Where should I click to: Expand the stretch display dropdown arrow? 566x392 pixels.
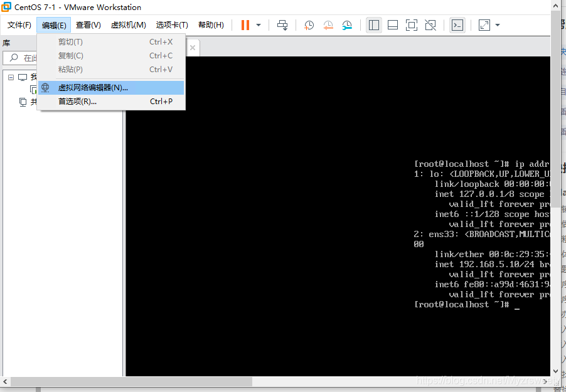click(498, 25)
